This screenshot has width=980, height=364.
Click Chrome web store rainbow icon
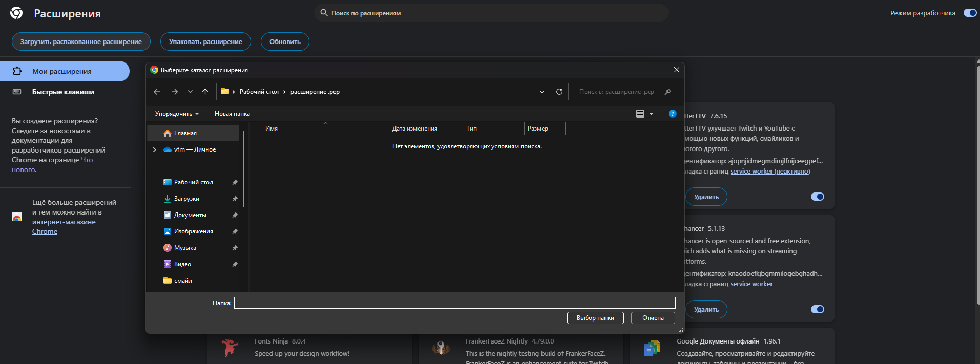[x=17, y=217]
